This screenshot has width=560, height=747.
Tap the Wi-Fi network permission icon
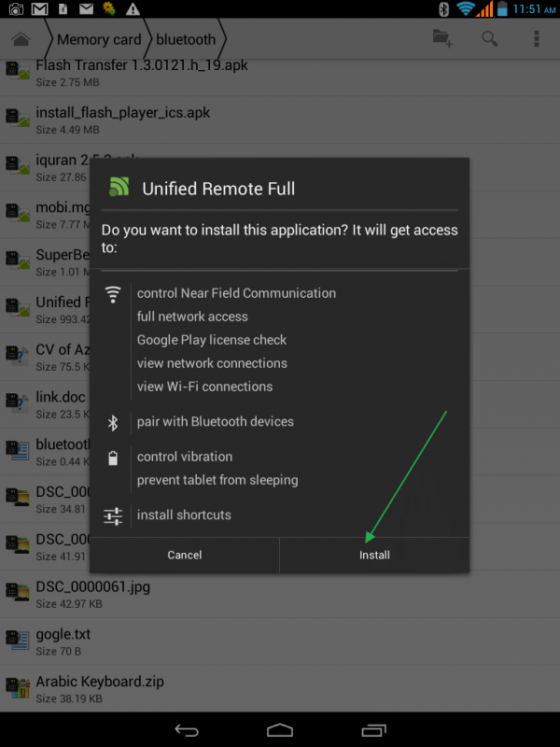coord(113,295)
